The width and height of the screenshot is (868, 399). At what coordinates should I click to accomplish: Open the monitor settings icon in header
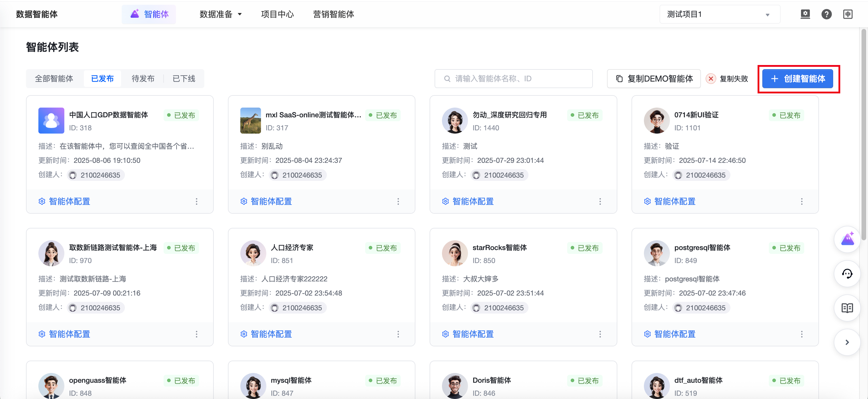click(805, 14)
